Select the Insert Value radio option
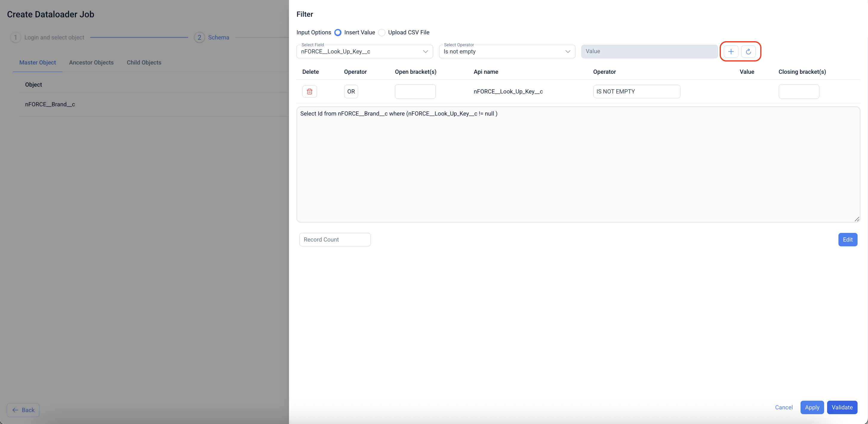The image size is (868, 424). (338, 32)
